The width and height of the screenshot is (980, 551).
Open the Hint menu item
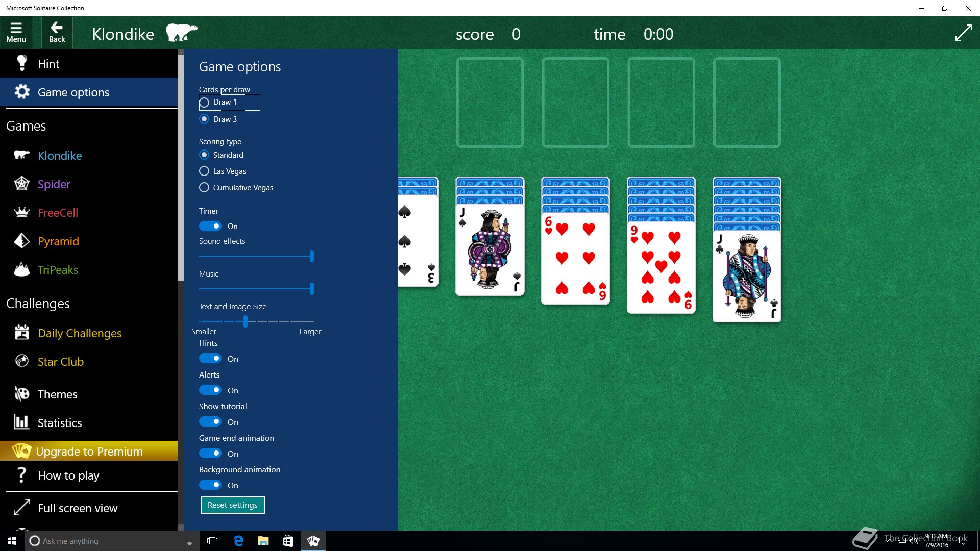(x=89, y=63)
